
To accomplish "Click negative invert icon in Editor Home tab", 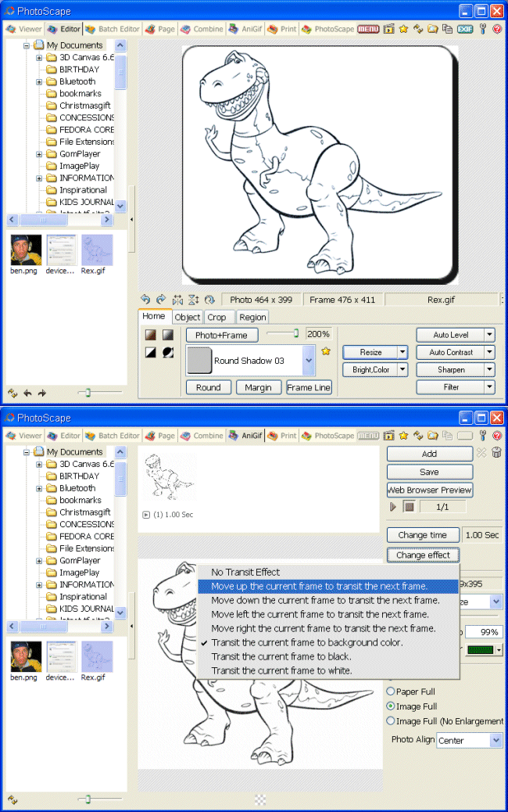I will coord(168,353).
